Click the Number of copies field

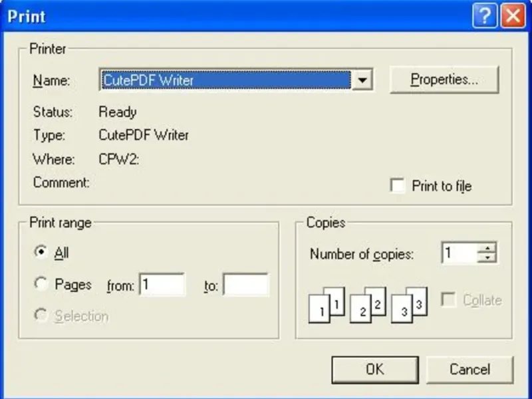point(460,253)
